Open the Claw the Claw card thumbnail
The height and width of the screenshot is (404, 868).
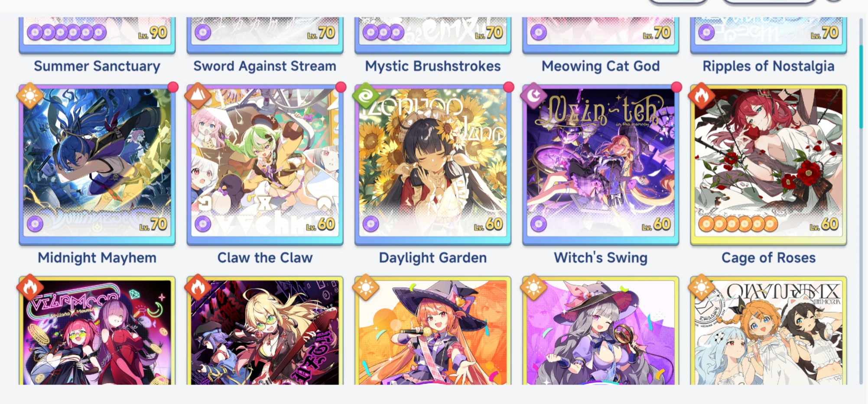tap(265, 165)
